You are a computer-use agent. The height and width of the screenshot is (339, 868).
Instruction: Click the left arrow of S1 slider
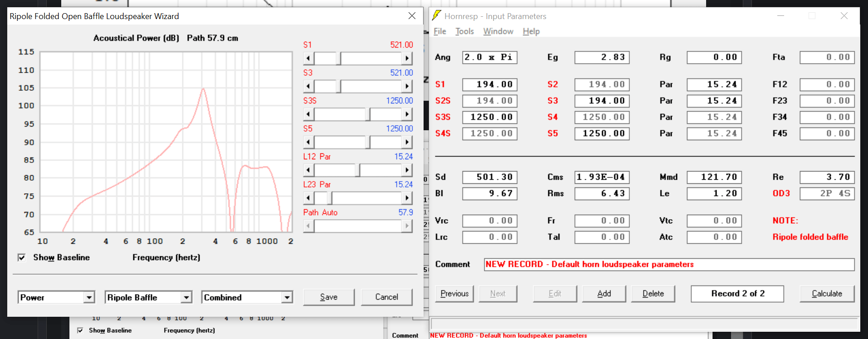(308, 58)
